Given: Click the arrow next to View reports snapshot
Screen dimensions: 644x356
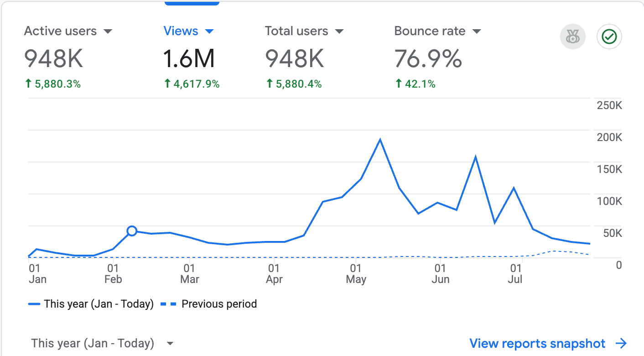Looking at the screenshot, I should click(x=621, y=344).
